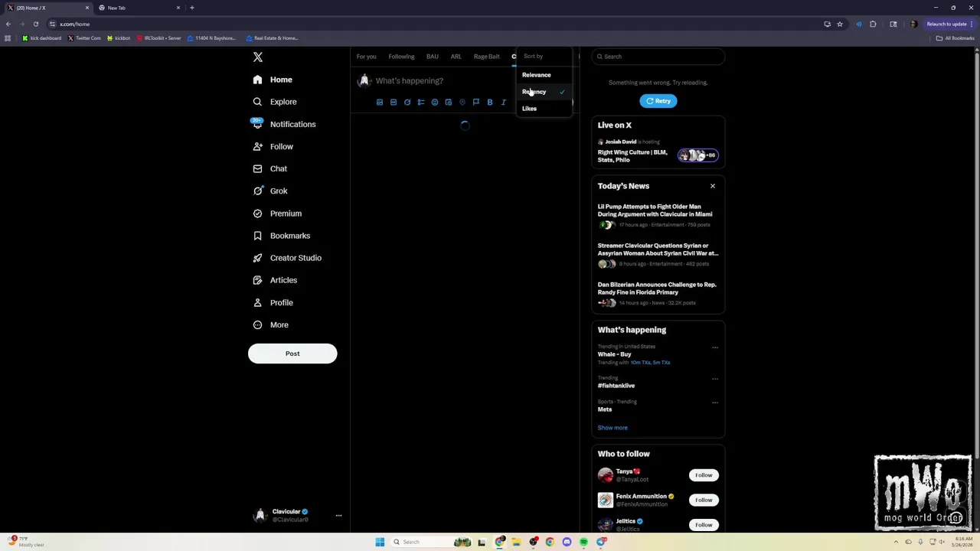This screenshot has height=551, width=980.
Task: Show hidden system tray icons
Action: click(x=896, y=542)
